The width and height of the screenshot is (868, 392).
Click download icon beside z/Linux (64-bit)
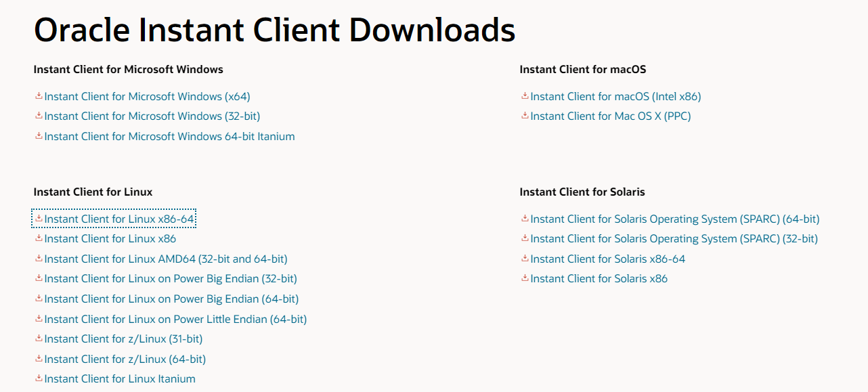point(39,359)
